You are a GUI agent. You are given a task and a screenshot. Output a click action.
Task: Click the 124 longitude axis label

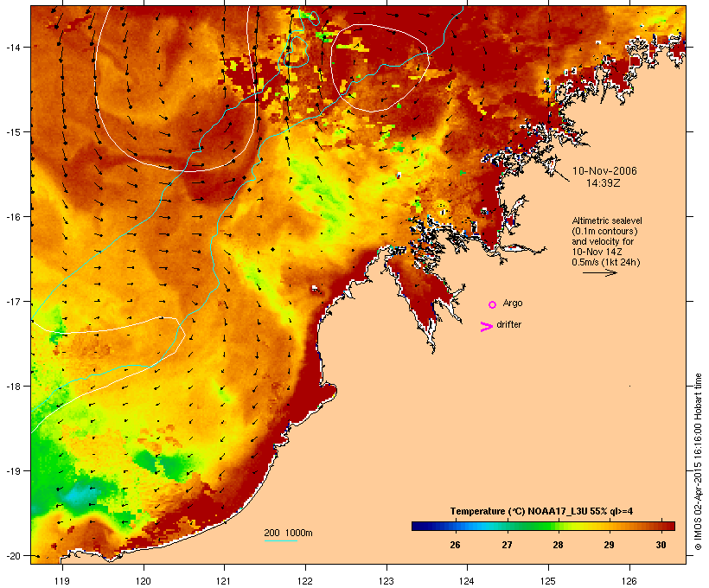[467, 581]
